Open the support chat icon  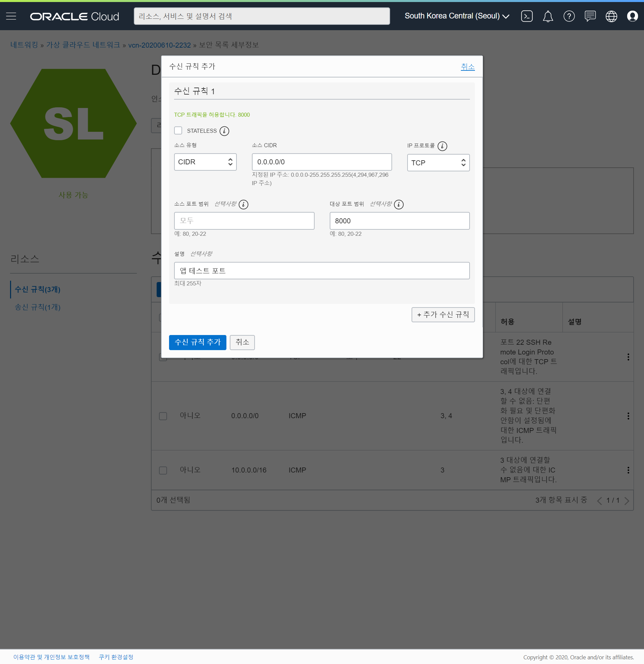[x=590, y=16]
